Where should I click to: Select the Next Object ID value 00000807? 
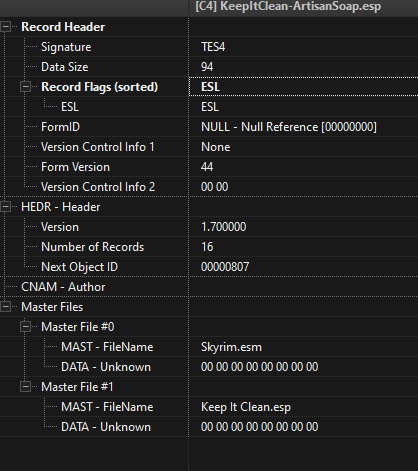click(x=225, y=267)
